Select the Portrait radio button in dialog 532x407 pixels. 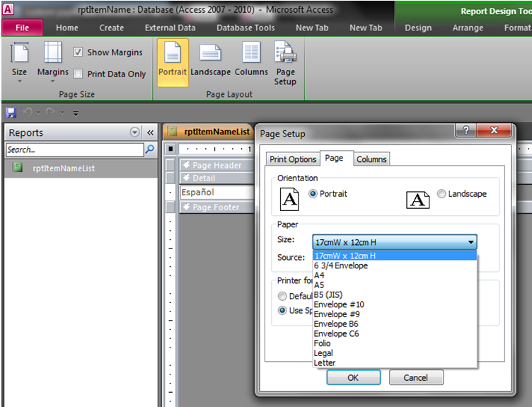313,193
